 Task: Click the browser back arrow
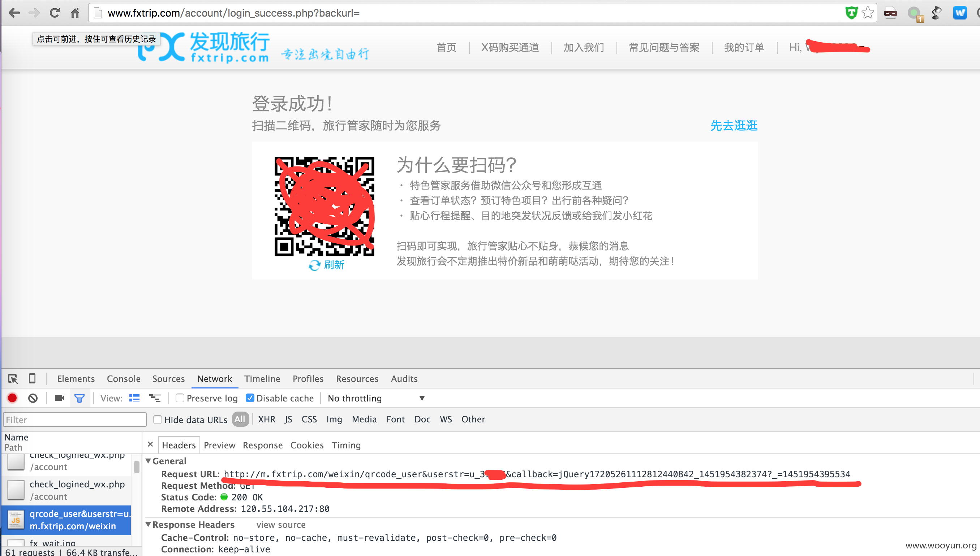point(14,13)
